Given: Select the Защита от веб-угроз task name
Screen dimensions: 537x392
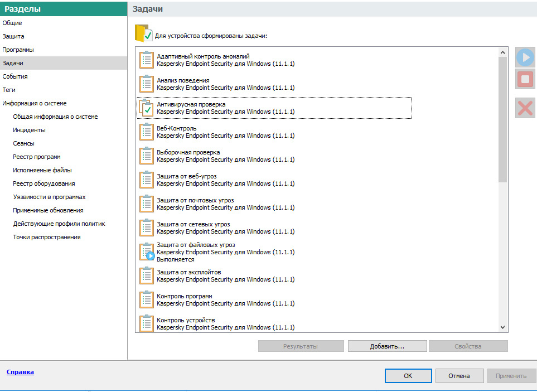Looking at the screenshot, I should click(187, 176).
